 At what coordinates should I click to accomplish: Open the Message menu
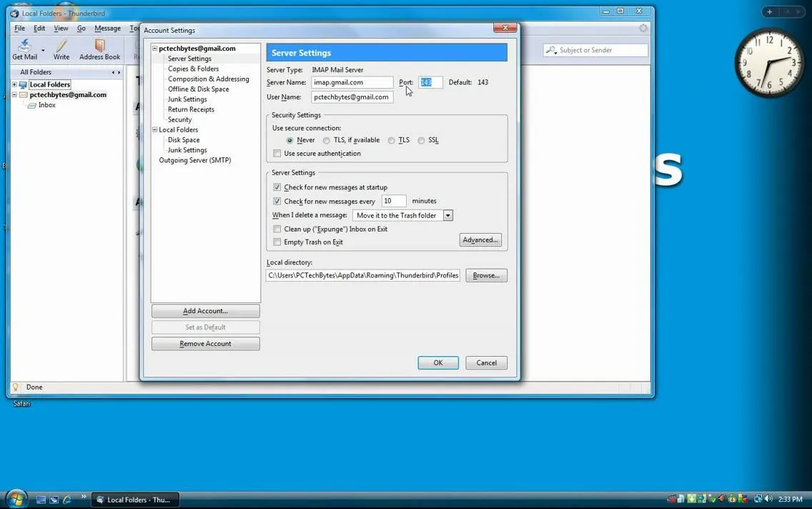pyautogui.click(x=107, y=29)
